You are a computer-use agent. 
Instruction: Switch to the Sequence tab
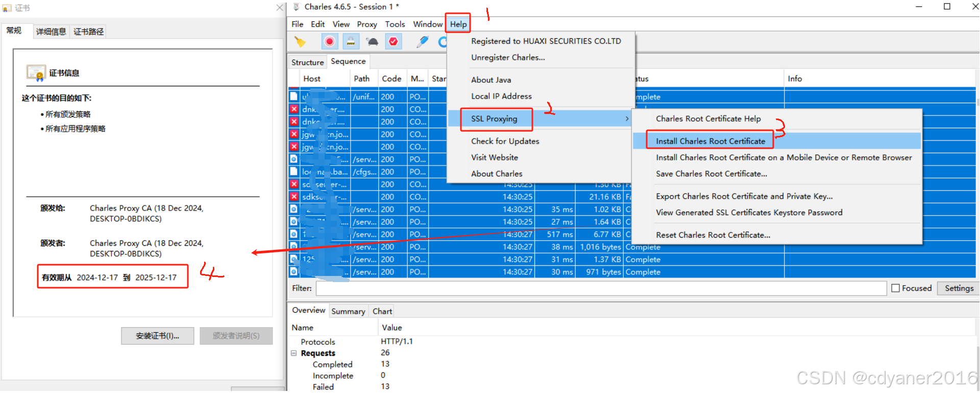point(348,61)
